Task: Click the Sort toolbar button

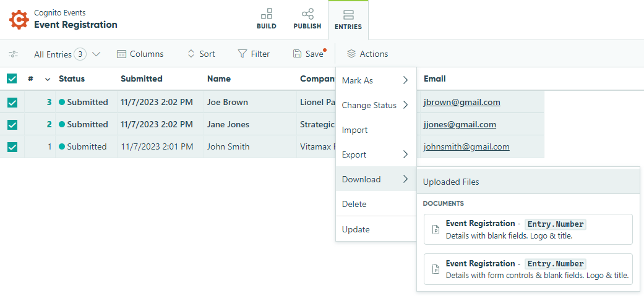Action: point(201,54)
